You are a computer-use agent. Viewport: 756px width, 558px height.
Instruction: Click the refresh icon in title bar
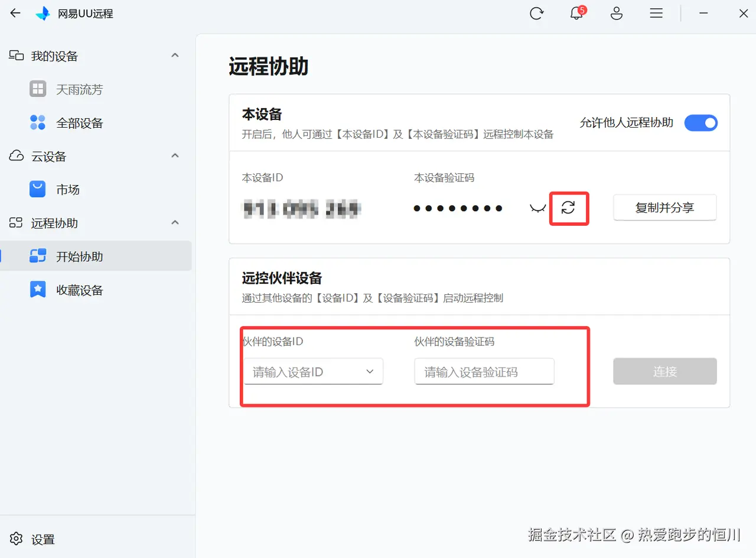click(x=537, y=13)
